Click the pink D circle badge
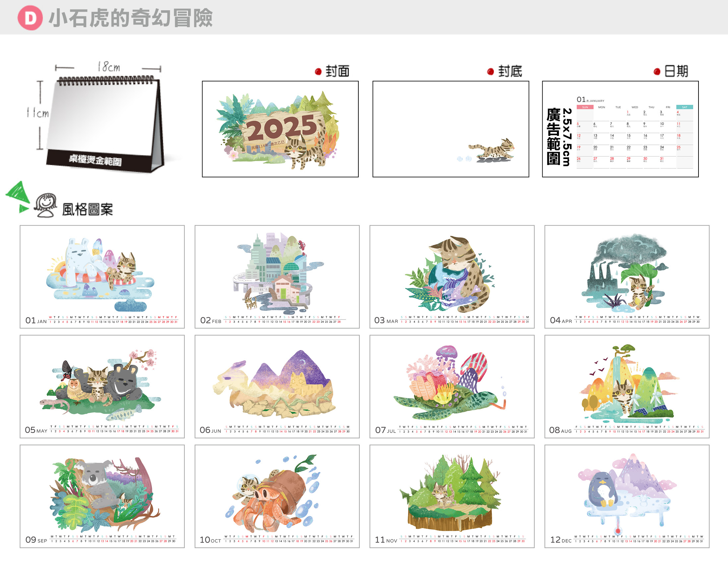The image size is (728, 564). pyautogui.click(x=30, y=18)
